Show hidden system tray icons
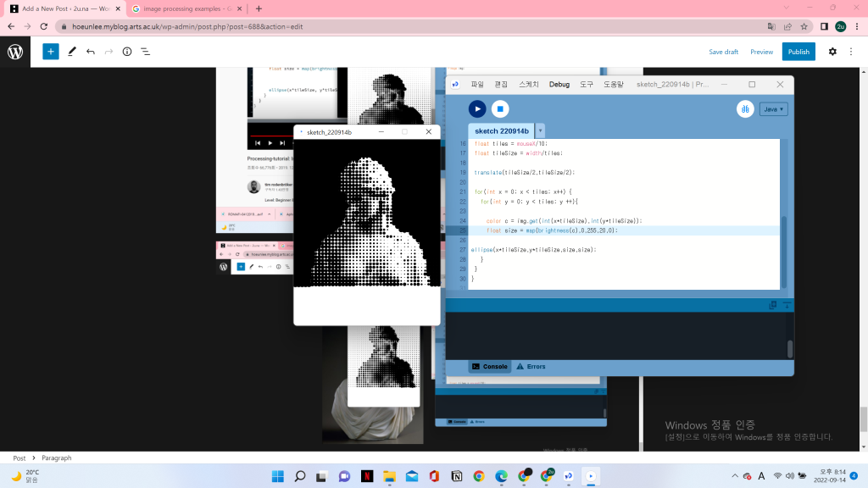 coord(735,476)
